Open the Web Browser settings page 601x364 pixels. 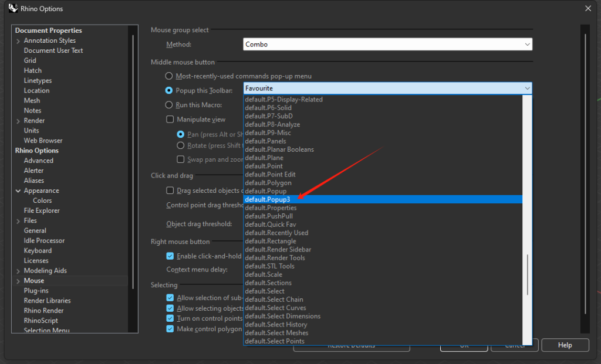(43, 141)
